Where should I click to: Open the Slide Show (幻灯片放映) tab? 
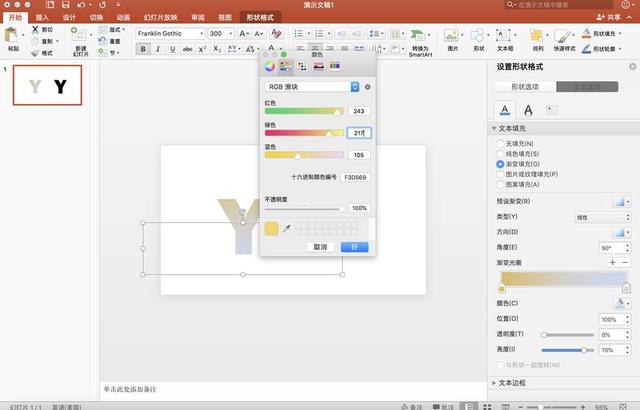160,18
